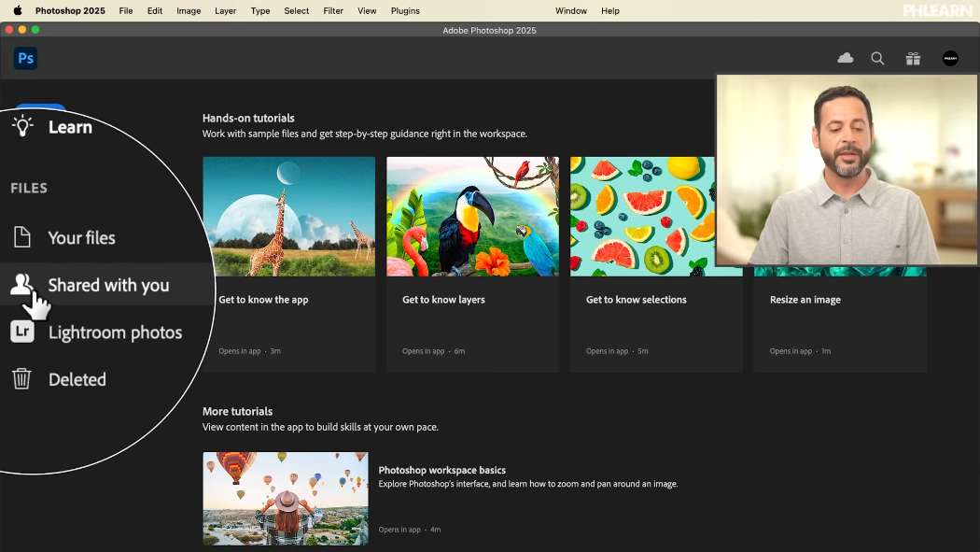Image resolution: width=980 pixels, height=552 pixels.
Task: Click Photoshop workspace basics title
Action: (441, 470)
